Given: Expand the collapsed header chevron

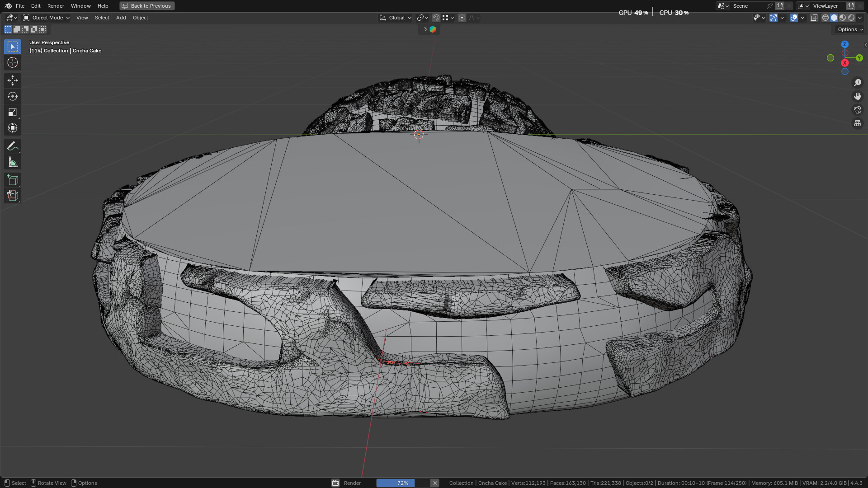Looking at the screenshot, I should pyautogui.click(x=425, y=29).
